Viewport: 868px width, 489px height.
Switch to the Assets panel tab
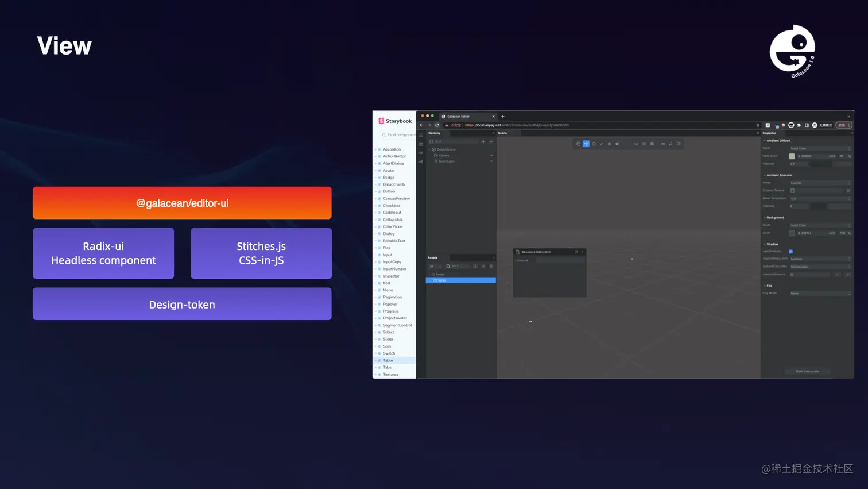432,258
